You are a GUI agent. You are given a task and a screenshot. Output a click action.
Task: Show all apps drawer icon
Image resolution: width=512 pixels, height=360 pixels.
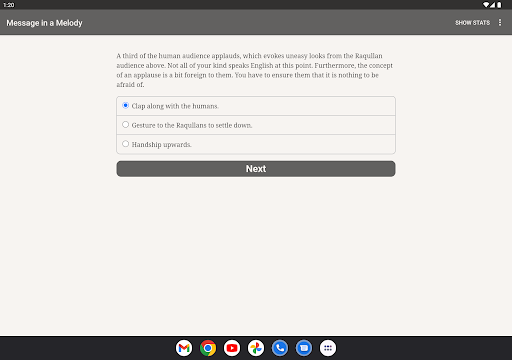coord(328,348)
